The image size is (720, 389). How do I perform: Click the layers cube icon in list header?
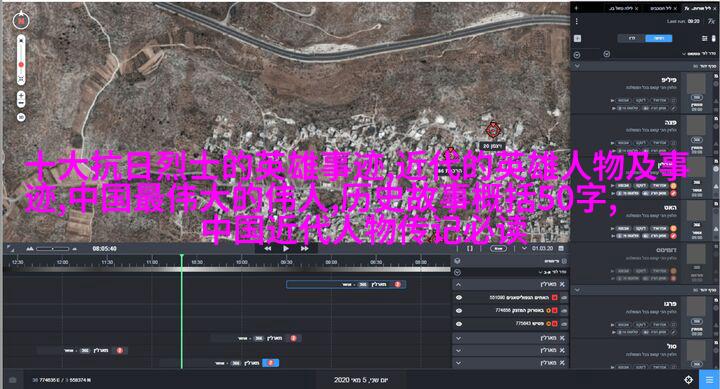click(457, 261)
